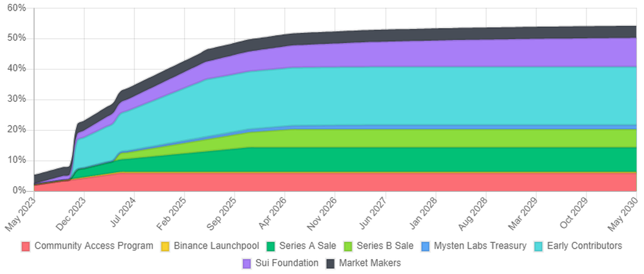Toggle Market Makers legend text

tap(370, 263)
